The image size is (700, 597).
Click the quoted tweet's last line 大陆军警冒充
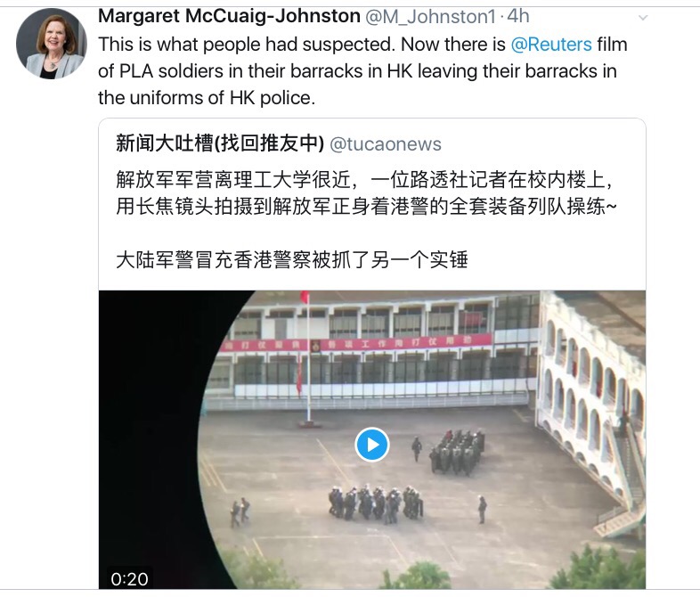tap(291, 260)
